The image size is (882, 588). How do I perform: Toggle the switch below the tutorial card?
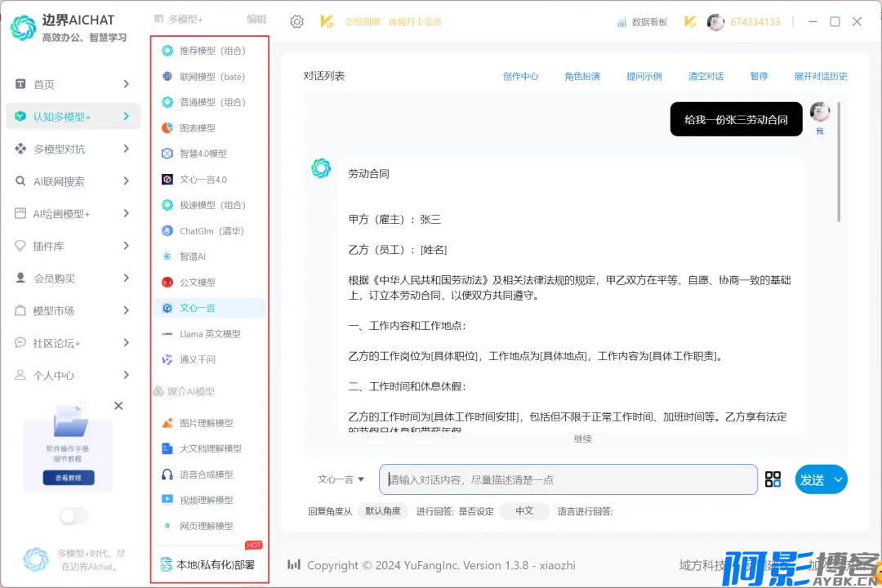tap(73, 516)
